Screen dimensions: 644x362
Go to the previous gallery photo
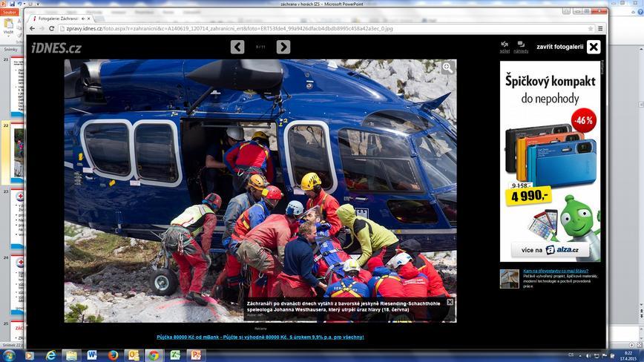coord(237,47)
